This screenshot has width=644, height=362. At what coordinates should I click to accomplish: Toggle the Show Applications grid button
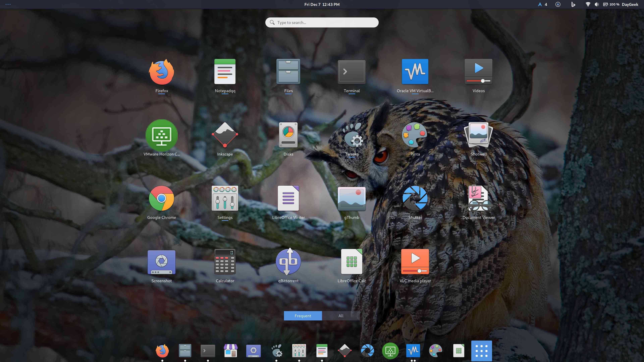tap(481, 351)
